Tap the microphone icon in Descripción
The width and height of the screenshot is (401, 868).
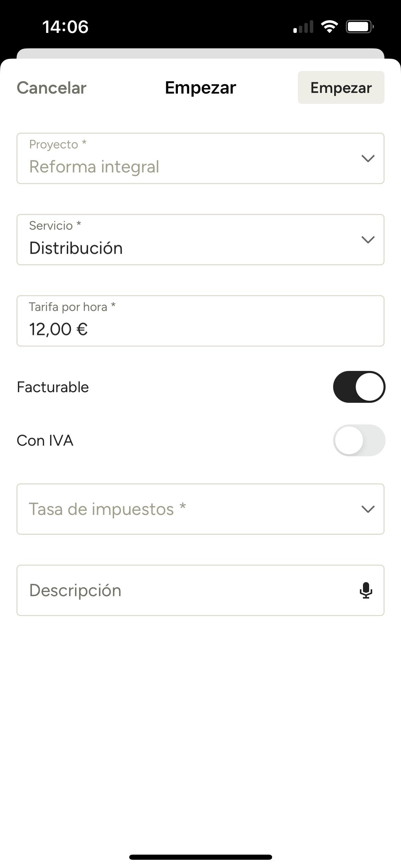click(x=366, y=590)
